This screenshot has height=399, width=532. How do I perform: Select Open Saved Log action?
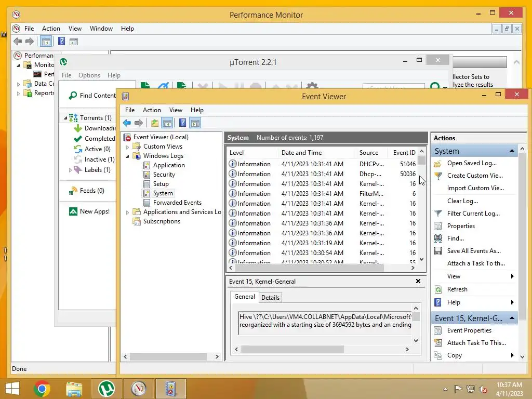[x=472, y=163]
